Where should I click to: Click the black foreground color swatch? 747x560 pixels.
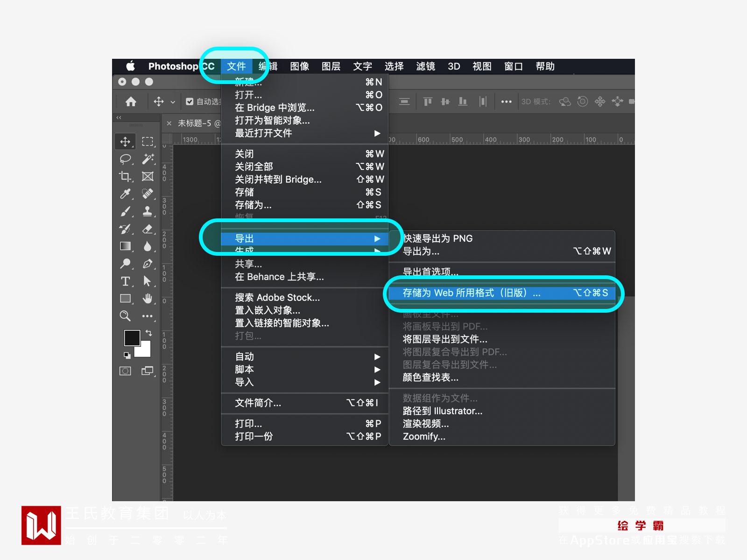(x=132, y=338)
